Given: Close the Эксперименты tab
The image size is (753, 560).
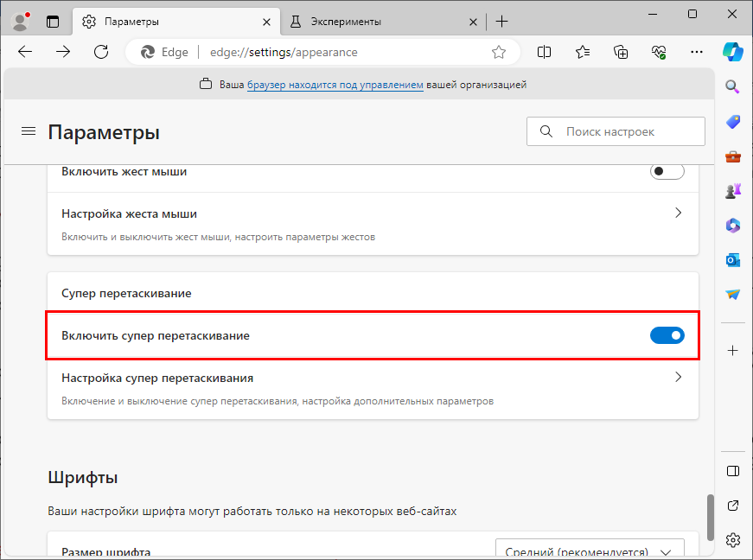Looking at the screenshot, I should tap(473, 22).
